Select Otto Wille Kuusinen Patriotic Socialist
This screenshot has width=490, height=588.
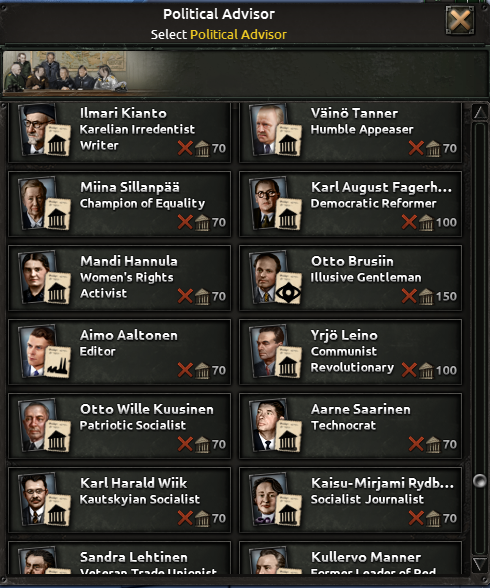coord(120,426)
